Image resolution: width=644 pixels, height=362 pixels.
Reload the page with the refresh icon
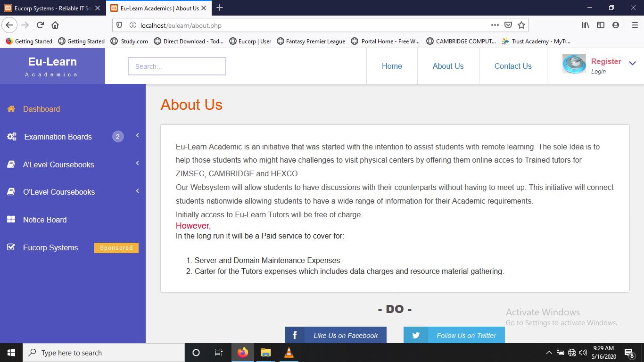pos(40,25)
